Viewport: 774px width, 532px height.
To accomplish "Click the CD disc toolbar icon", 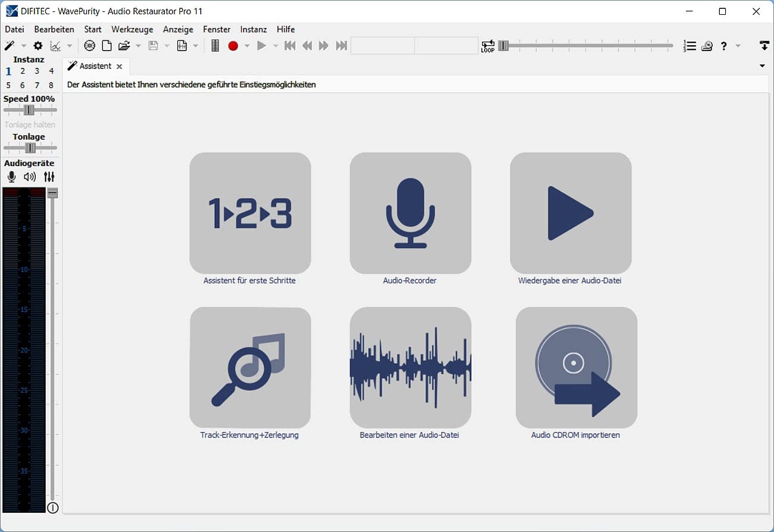I will pyautogui.click(x=89, y=46).
